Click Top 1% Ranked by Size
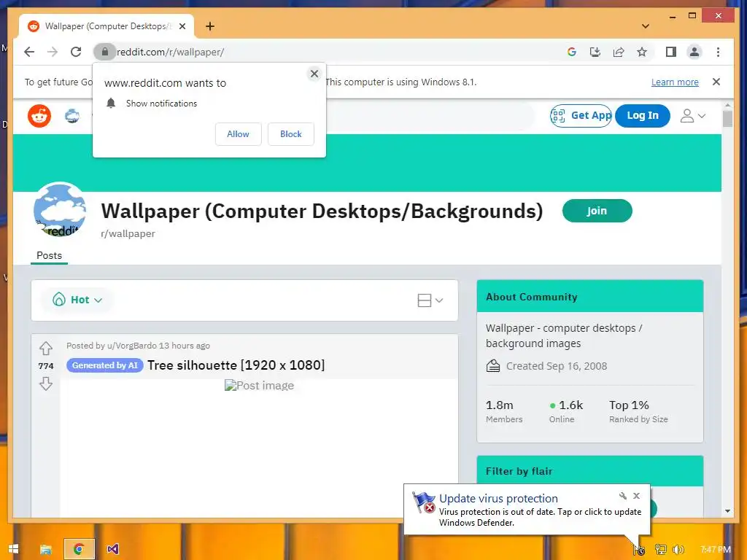747x560 pixels. click(x=638, y=411)
